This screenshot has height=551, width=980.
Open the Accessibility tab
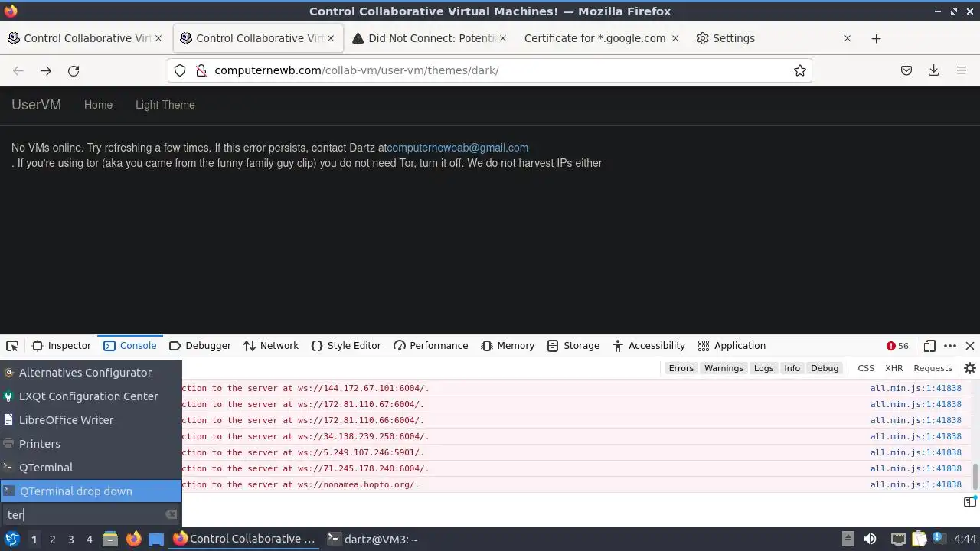(648, 346)
